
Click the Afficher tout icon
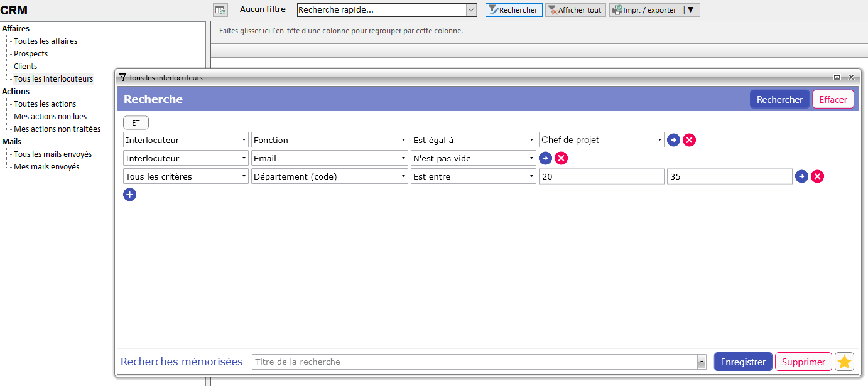pos(553,9)
